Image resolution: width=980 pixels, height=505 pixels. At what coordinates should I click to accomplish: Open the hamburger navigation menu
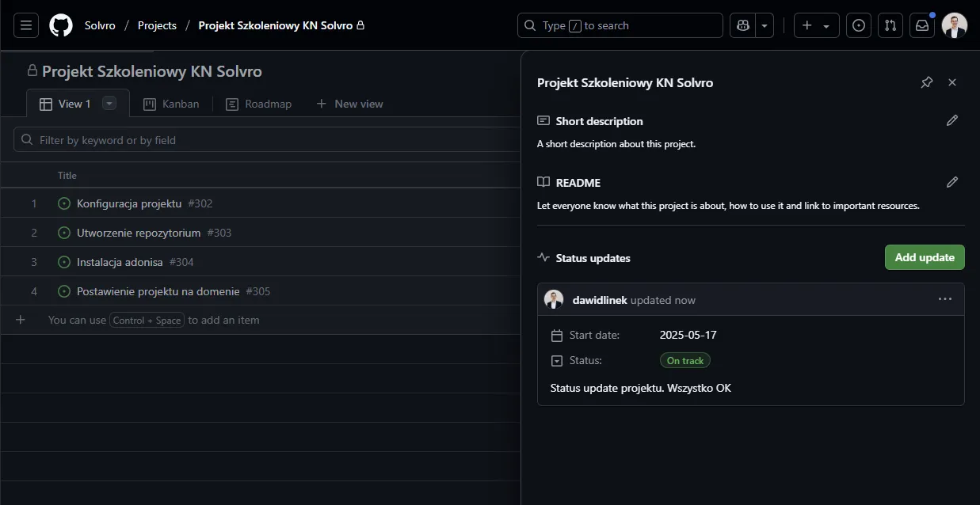(x=26, y=25)
